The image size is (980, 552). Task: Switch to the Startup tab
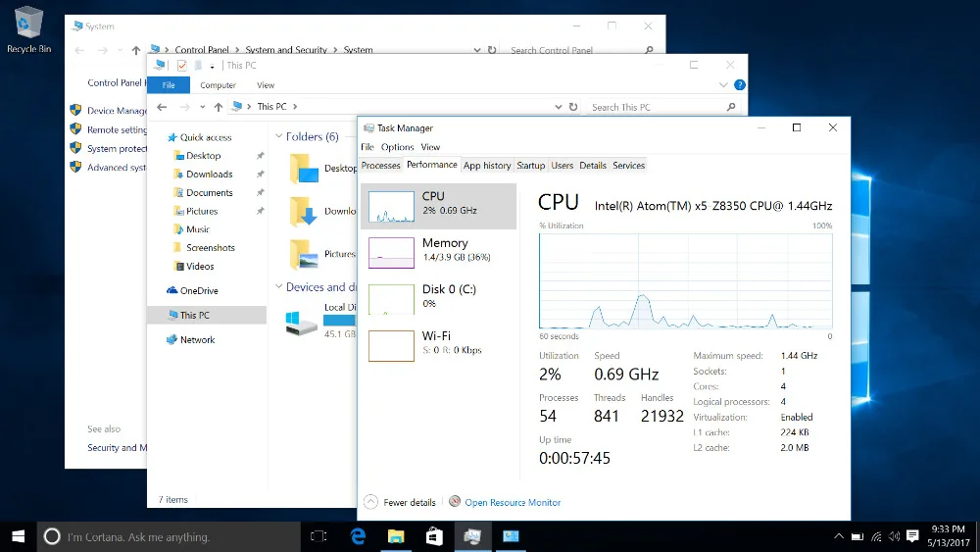530,166
